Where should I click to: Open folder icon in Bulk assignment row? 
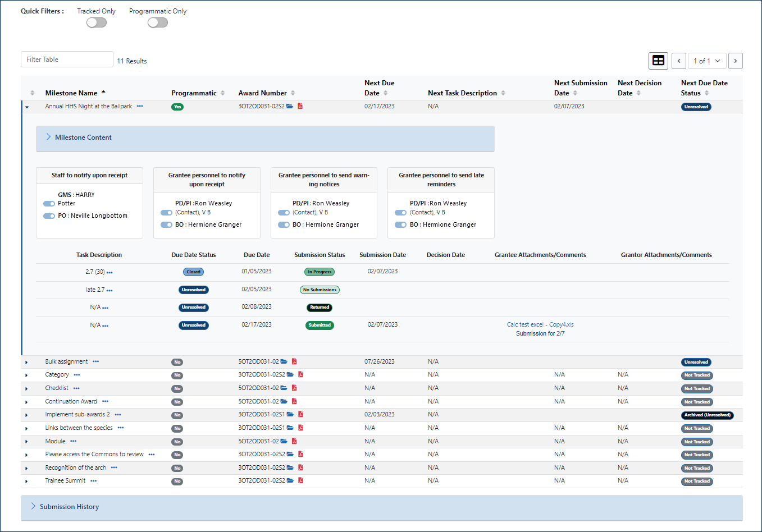pos(284,362)
